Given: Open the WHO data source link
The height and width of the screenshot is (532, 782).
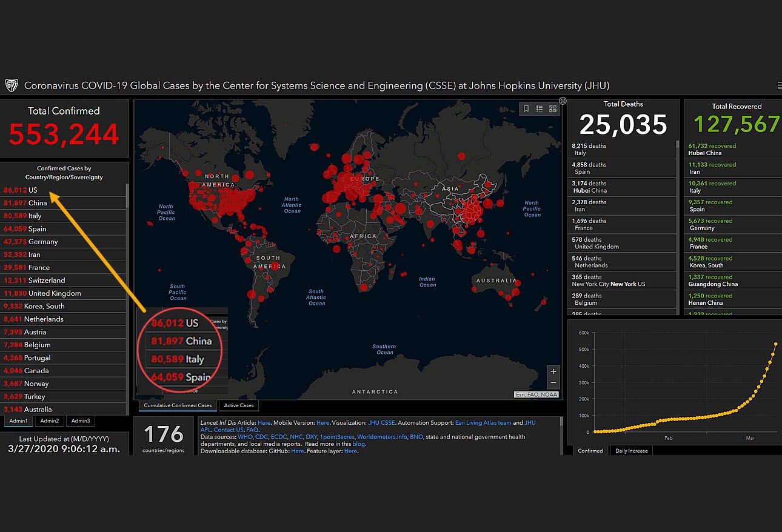Looking at the screenshot, I should click(244, 437).
